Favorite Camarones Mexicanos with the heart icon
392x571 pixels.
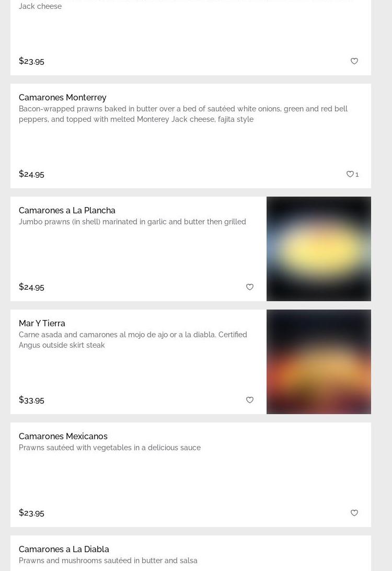tap(354, 513)
